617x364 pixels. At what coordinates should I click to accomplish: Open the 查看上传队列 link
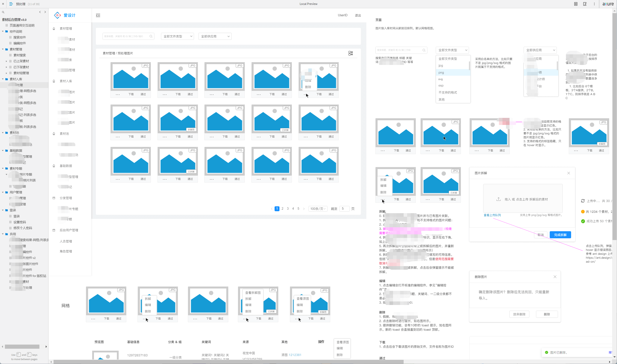492,215
